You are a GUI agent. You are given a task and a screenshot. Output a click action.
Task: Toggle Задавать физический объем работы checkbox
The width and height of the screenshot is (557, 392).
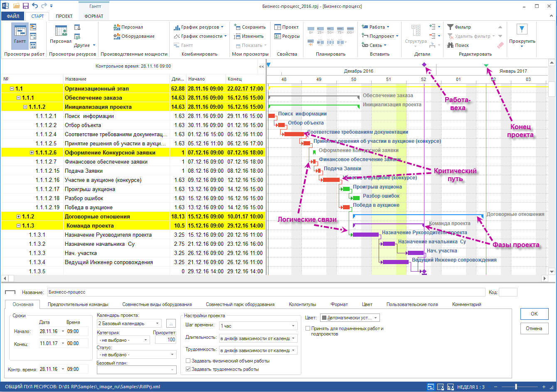188,361
